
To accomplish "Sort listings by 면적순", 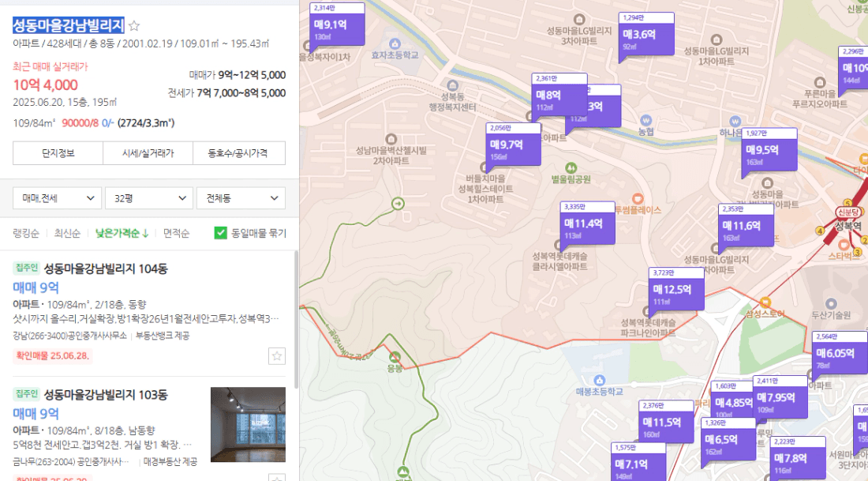I will pyautogui.click(x=176, y=233).
